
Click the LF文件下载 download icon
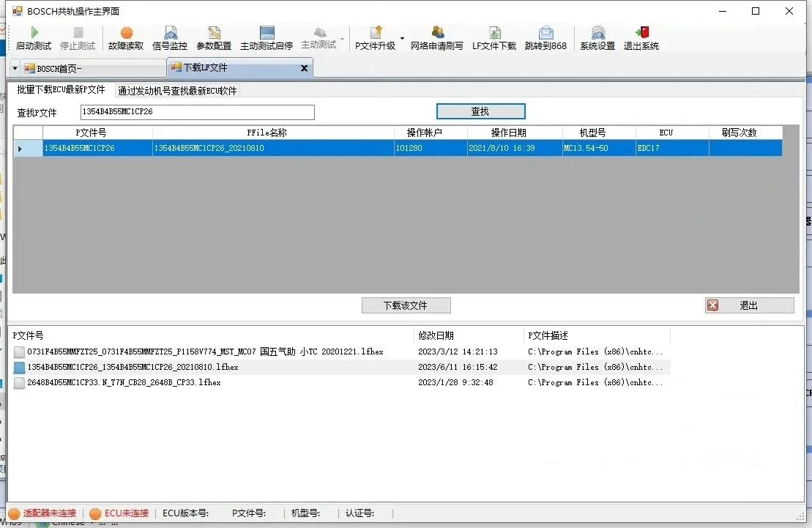[494, 33]
